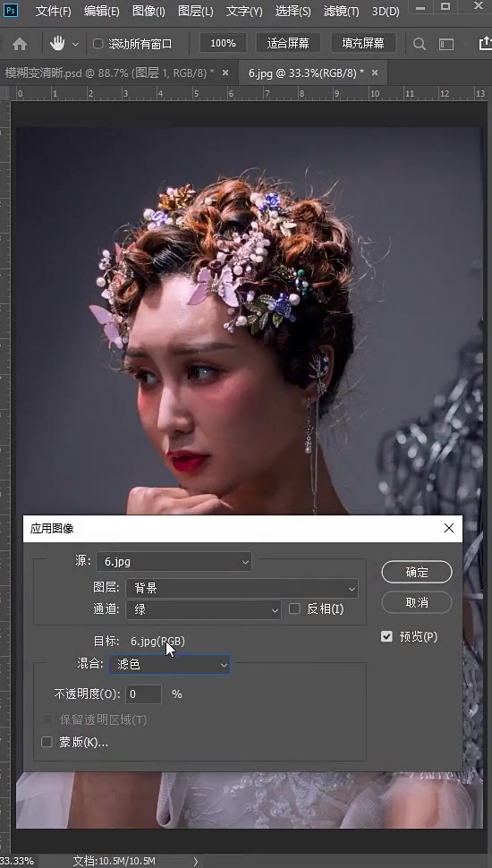Expand the 源 6.jpg dropdown
Screen dimensions: 492x868
(x=174, y=561)
